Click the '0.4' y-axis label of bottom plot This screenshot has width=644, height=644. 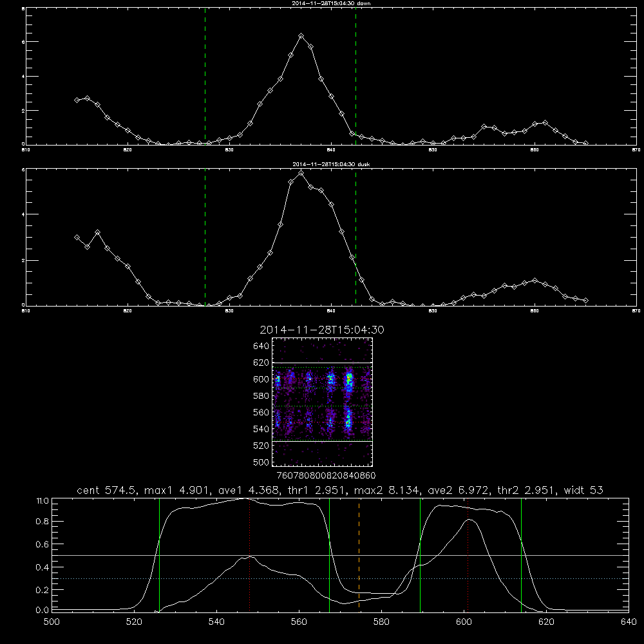pyautogui.click(x=42, y=567)
